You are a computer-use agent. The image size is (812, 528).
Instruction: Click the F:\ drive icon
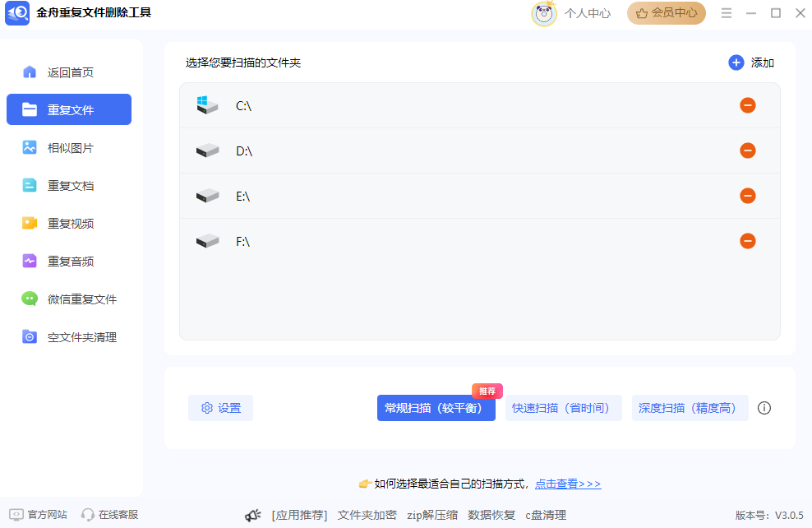pos(208,241)
